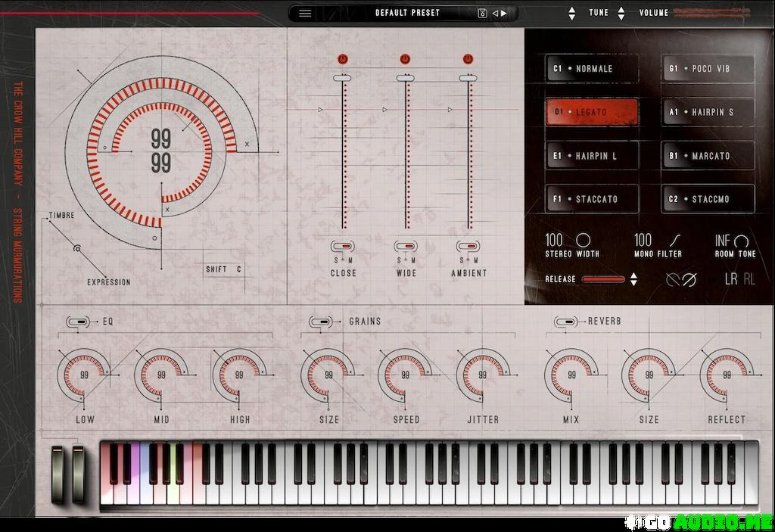Screen dimensions: 775x532
Task: Advance to the next preset with the right arrow
Action: [x=504, y=13]
